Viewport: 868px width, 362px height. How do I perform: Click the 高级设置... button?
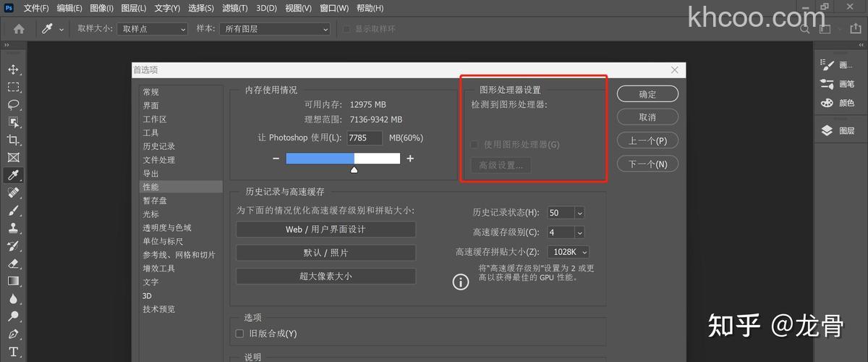501,165
